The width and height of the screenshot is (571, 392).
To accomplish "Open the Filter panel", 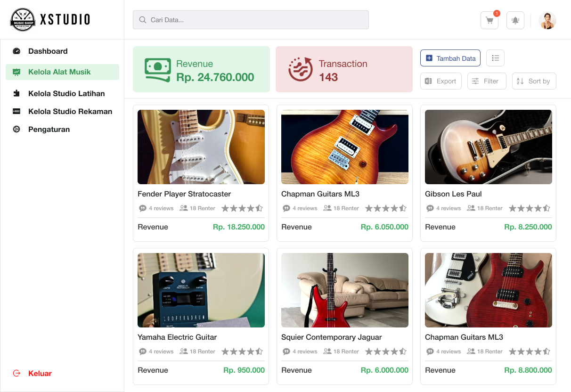I will tap(486, 81).
